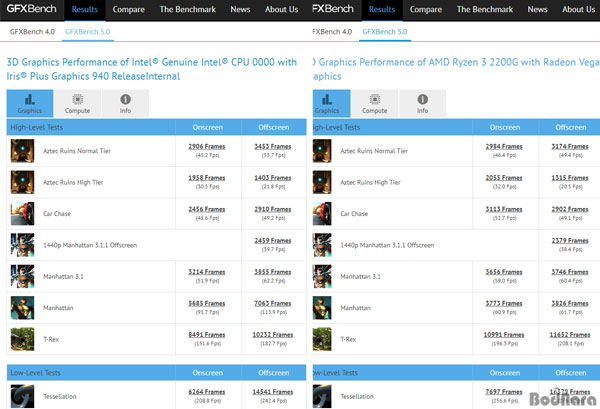The width and height of the screenshot is (600, 409).
Task: Open the News menu on the AMD Ryzen page
Action: [538, 10]
